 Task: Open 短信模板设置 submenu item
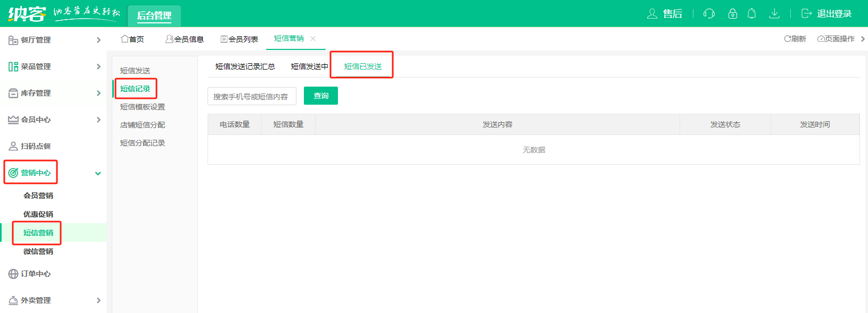tap(143, 107)
